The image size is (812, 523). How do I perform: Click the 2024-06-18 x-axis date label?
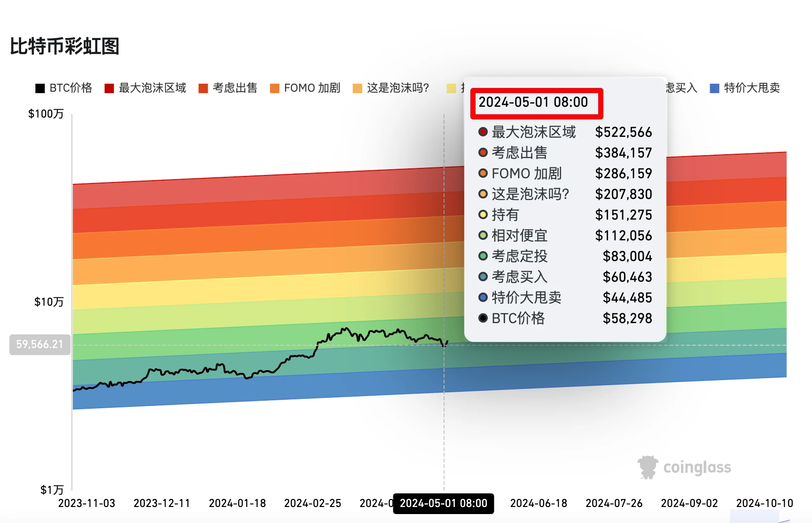click(x=539, y=503)
